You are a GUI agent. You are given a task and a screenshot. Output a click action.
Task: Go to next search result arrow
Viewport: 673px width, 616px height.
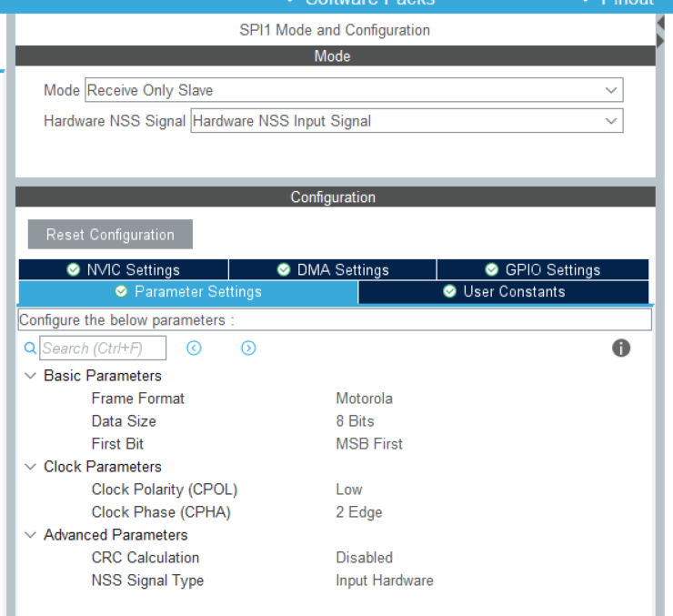click(x=248, y=348)
